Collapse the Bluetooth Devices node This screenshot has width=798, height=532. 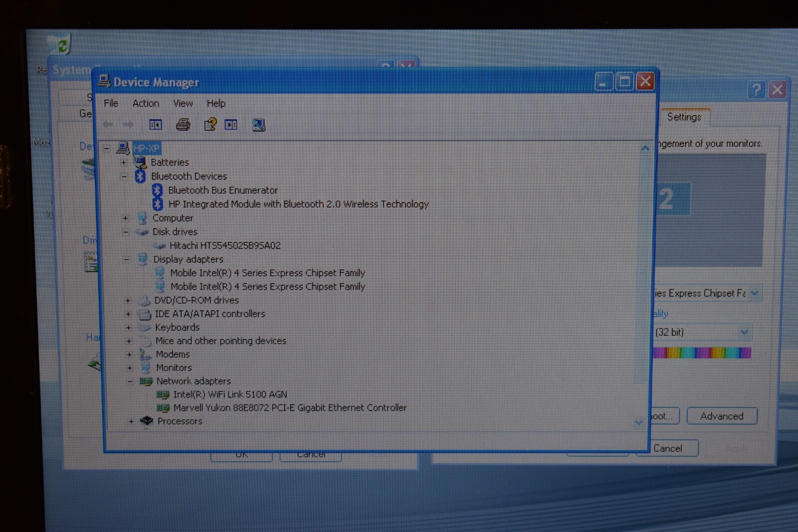click(124, 176)
